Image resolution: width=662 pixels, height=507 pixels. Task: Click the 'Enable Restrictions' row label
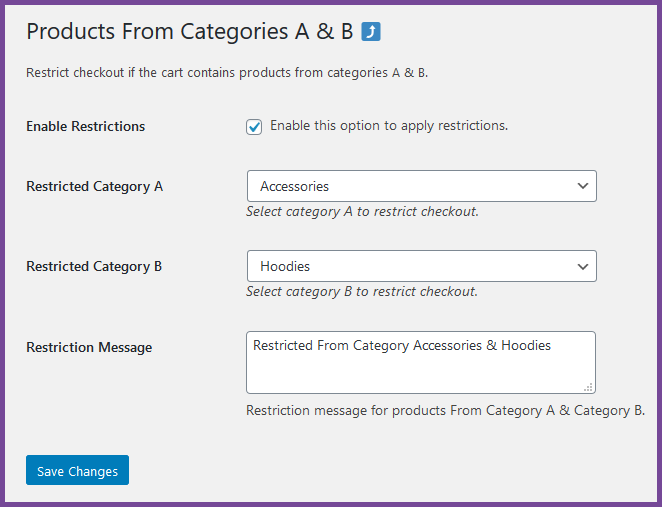pos(86,127)
